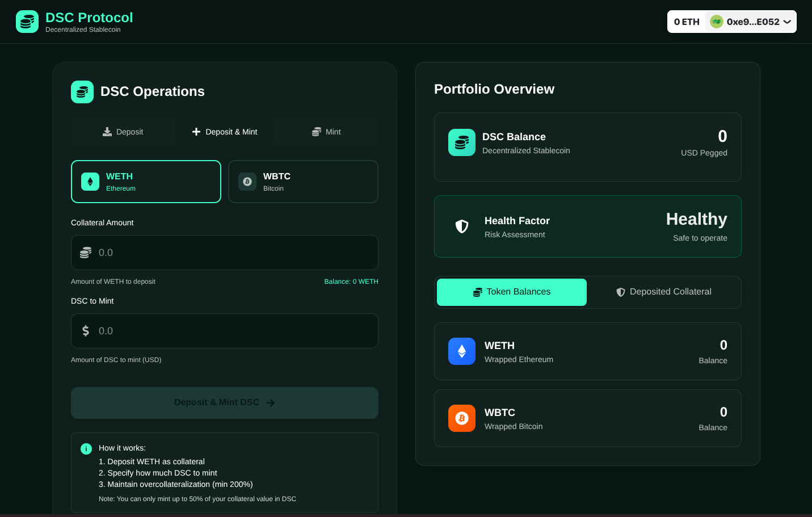812x517 pixels.
Task: Click the orange WBTC Bitcoin icon
Action: click(x=462, y=418)
